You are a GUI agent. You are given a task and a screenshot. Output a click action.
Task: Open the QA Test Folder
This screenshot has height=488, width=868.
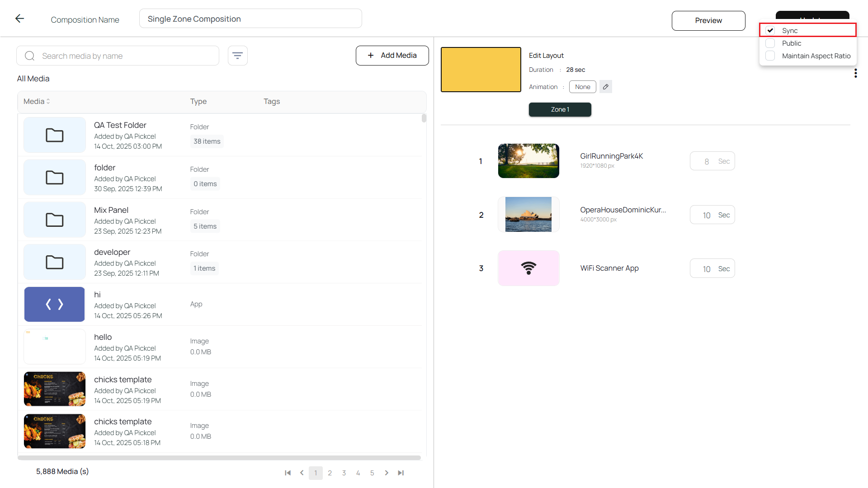point(120,125)
